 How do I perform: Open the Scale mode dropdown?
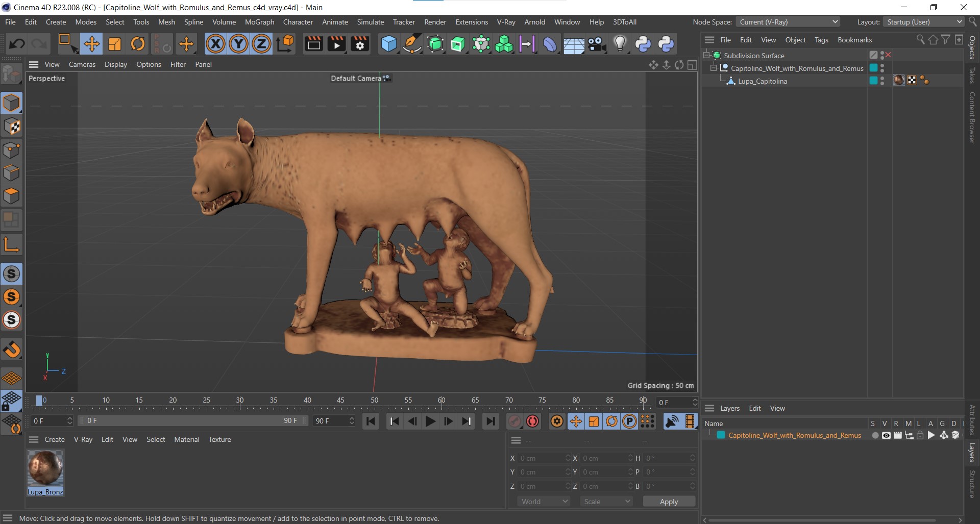(606, 502)
